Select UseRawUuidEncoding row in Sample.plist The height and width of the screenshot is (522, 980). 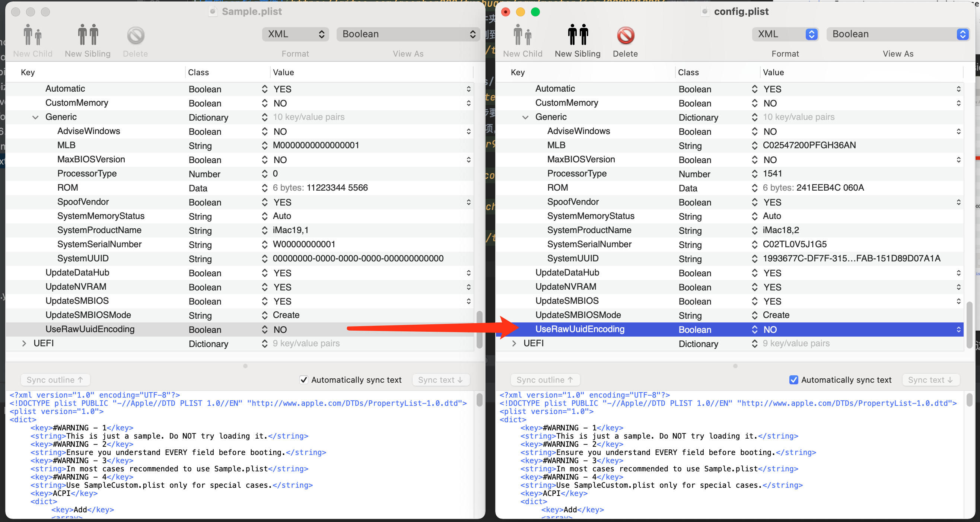tap(240, 330)
